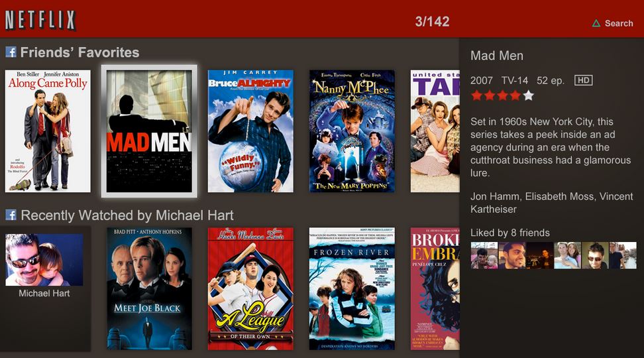Select the Broken Embraces poster
644x358 pixels.
click(x=435, y=288)
